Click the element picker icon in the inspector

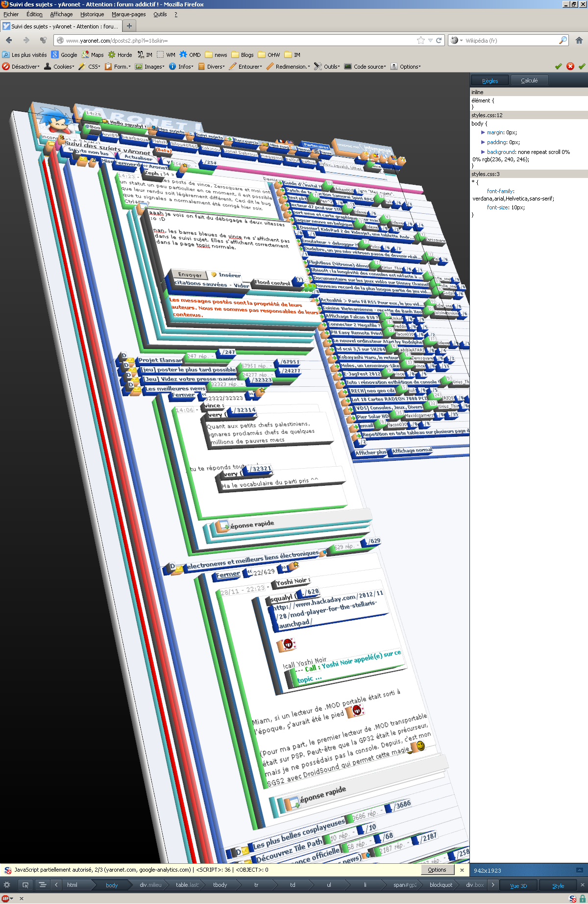[x=25, y=885]
